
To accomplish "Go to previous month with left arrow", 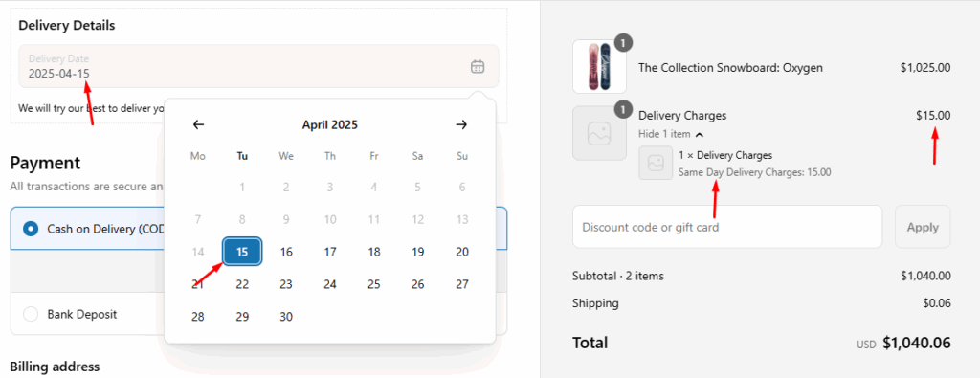I will [198, 125].
